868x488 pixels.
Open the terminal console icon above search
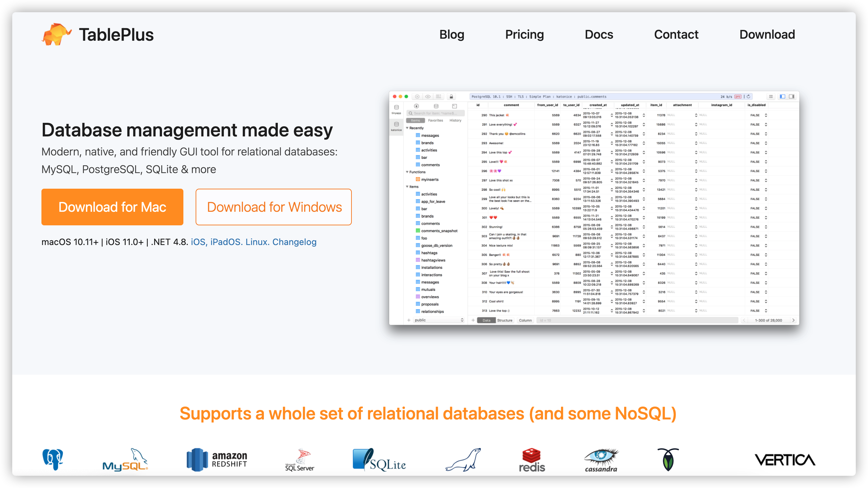click(x=454, y=106)
